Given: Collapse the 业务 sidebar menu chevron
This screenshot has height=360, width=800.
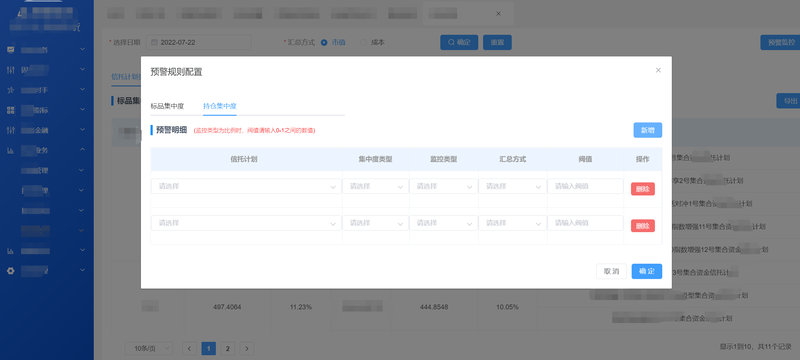Looking at the screenshot, I should click(x=82, y=150).
